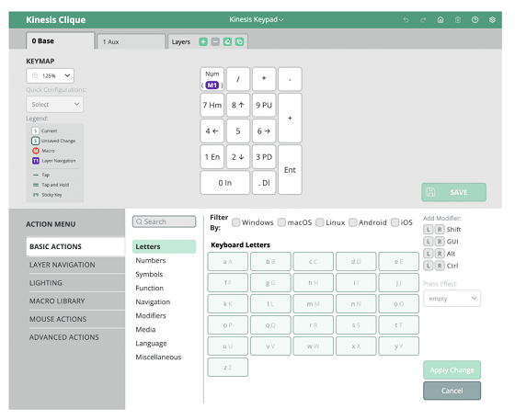This screenshot has width=515, height=420.
Task: Open ADVANCED ACTIONS menu
Action: pos(75,337)
